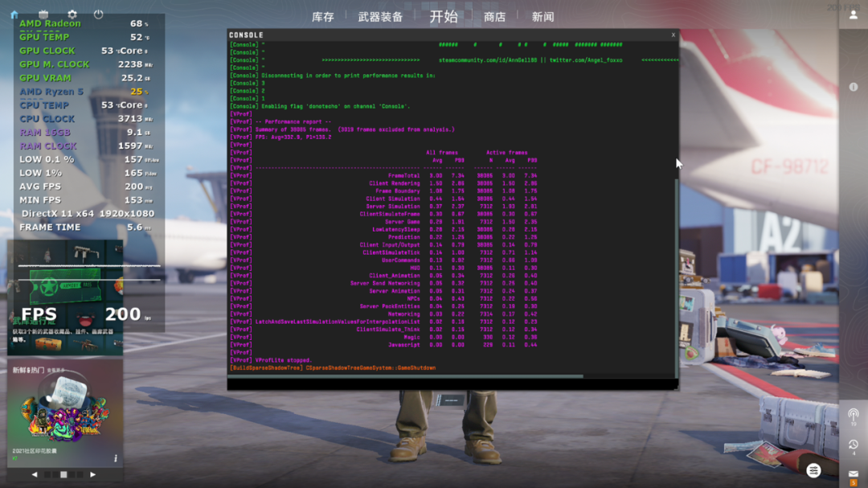
Task: Click the 'All frames' column header in console
Action: pos(442,152)
